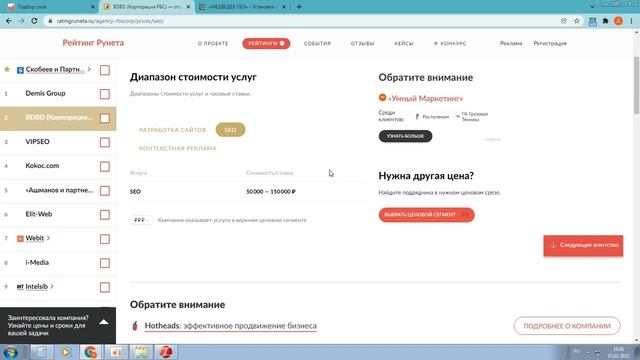The image size is (640, 360).
Task: Reload the current page
Action: [x=34, y=21]
